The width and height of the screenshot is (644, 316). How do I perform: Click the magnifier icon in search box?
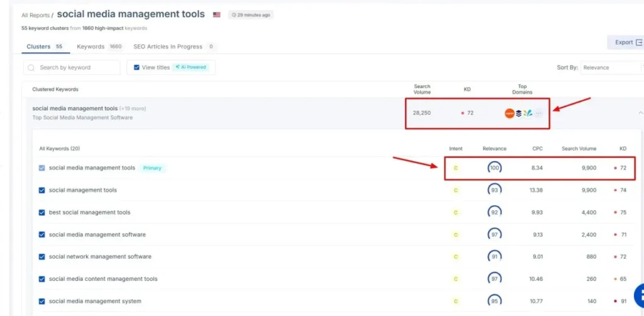click(32, 67)
